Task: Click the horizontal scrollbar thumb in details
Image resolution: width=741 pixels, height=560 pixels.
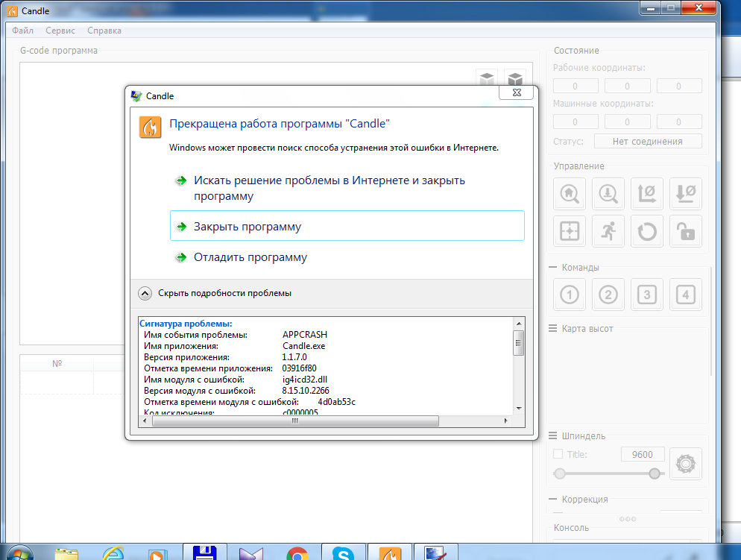Action: 295,421
